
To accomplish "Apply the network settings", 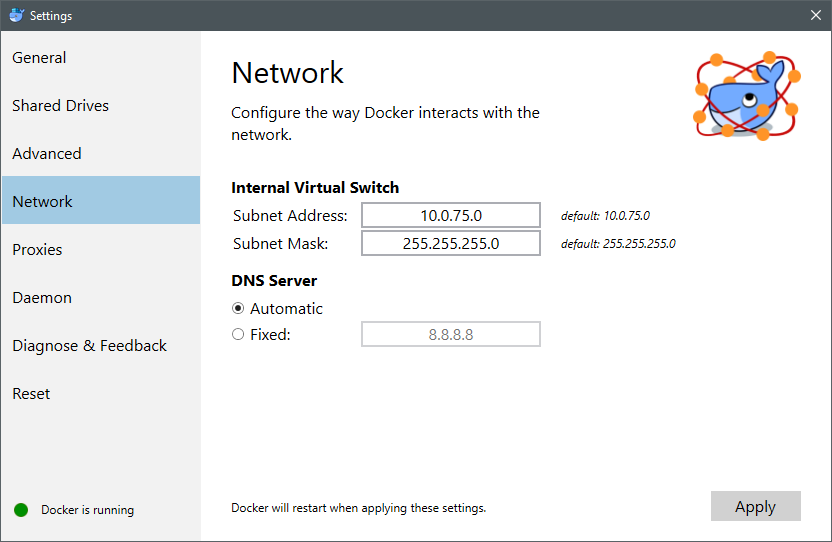I will coord(756,506).
